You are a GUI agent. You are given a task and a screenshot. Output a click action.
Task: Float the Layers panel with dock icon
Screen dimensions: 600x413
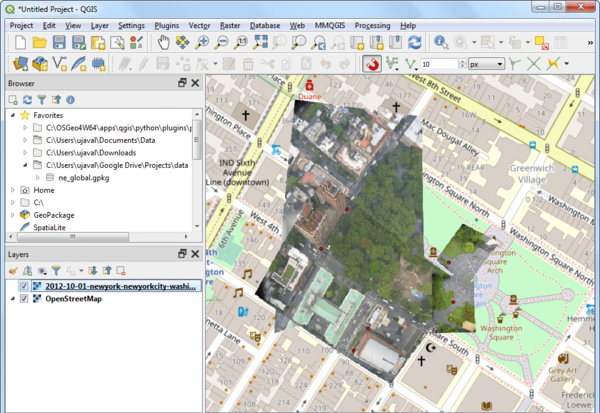pos(183,254)
